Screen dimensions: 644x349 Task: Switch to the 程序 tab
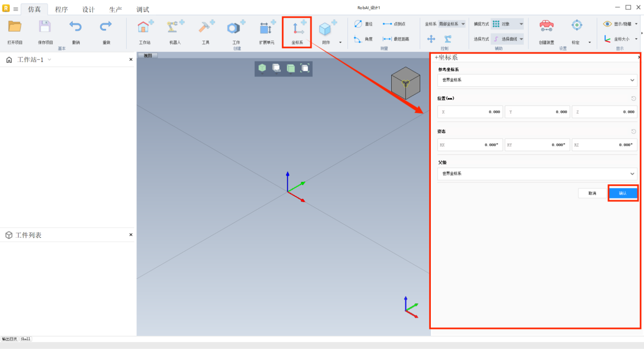[61, 9]
